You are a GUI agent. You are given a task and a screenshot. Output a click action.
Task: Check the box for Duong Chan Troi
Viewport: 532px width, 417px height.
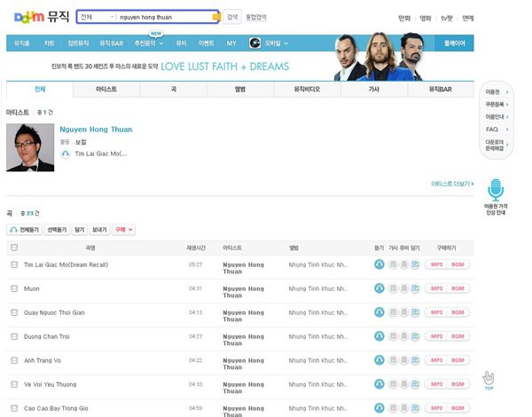pyautogui.click(x=14, y=336)
